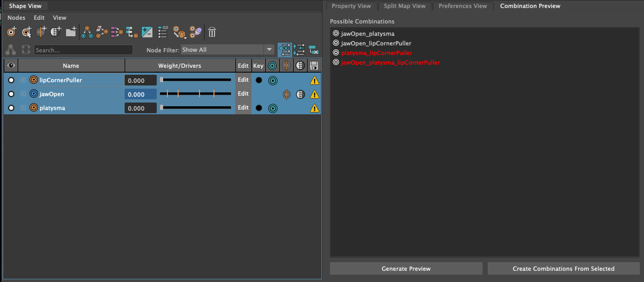Screen dimensions: 644x282
Task: Click Create Combinations From Selected button
Action: coord(563,269)
